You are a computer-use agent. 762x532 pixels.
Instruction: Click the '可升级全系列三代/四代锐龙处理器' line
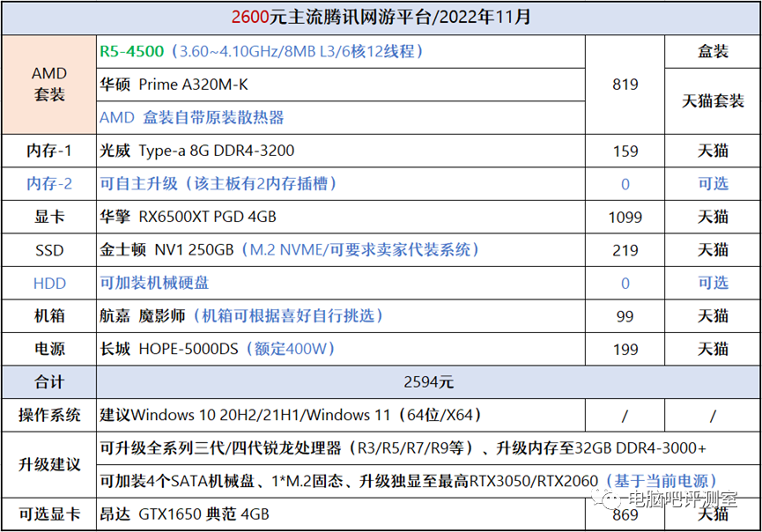pos(428,448)
